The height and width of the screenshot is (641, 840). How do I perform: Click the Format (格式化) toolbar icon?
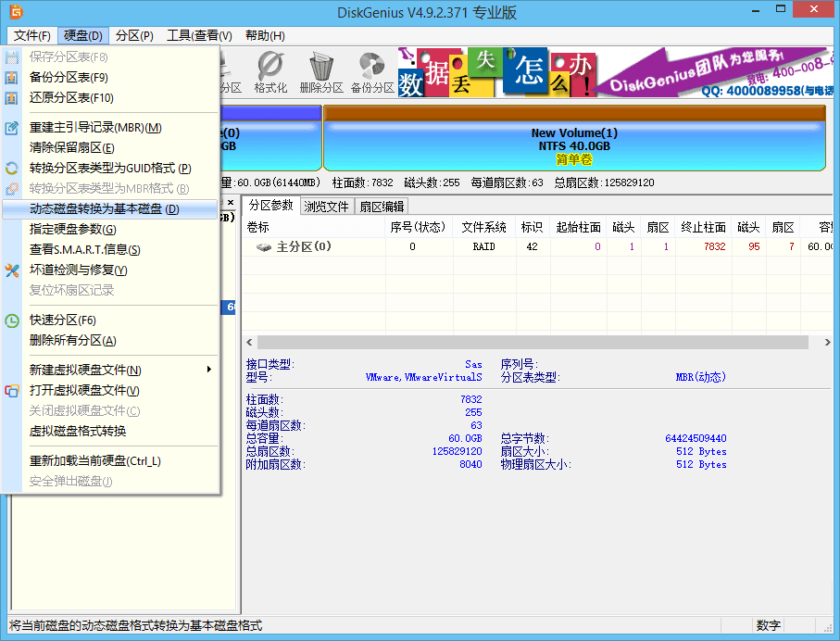pos(270,71)
